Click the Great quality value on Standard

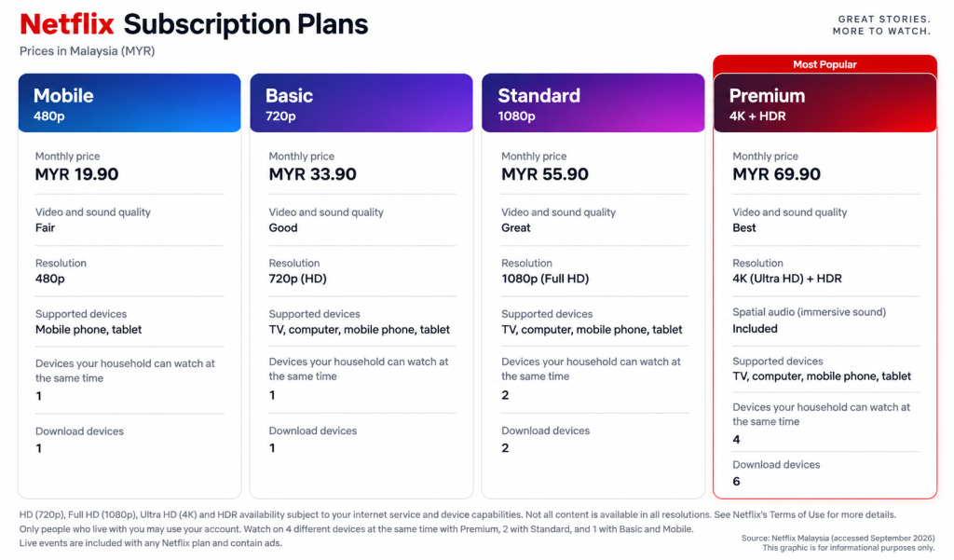click(x=516, y=227)
